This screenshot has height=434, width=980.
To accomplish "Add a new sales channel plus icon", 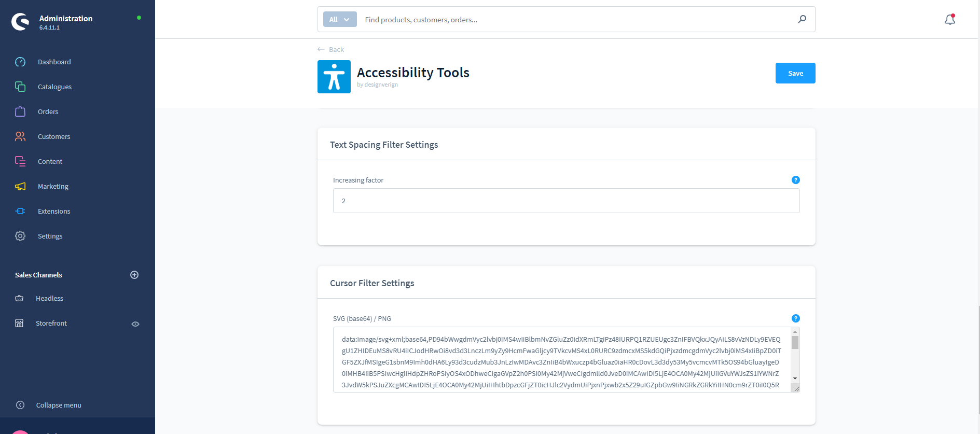I will [x=134, y=275].
